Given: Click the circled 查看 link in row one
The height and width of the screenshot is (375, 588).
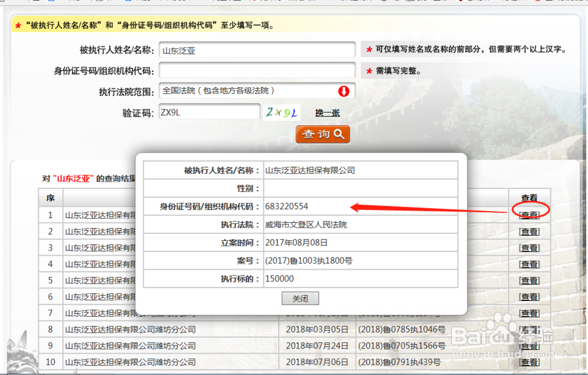Looking at the screenshot, I should 530,215.
